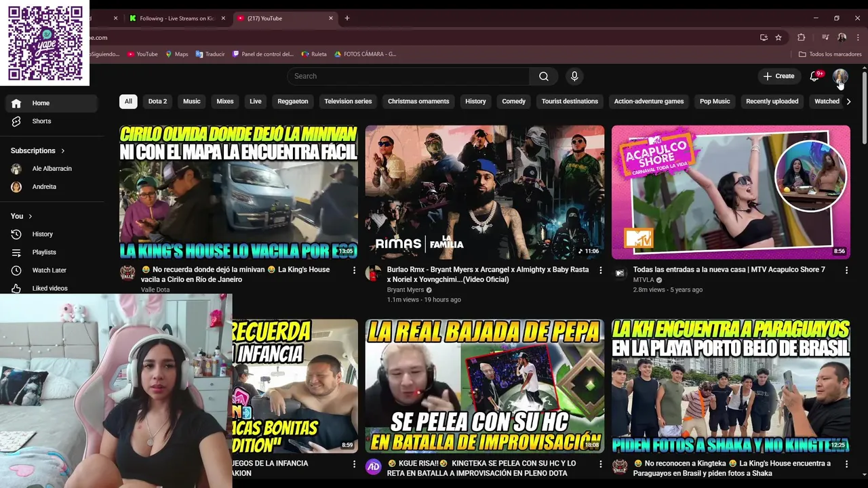Play the Burlao Rmx video thumbnail

pos(485,192)
